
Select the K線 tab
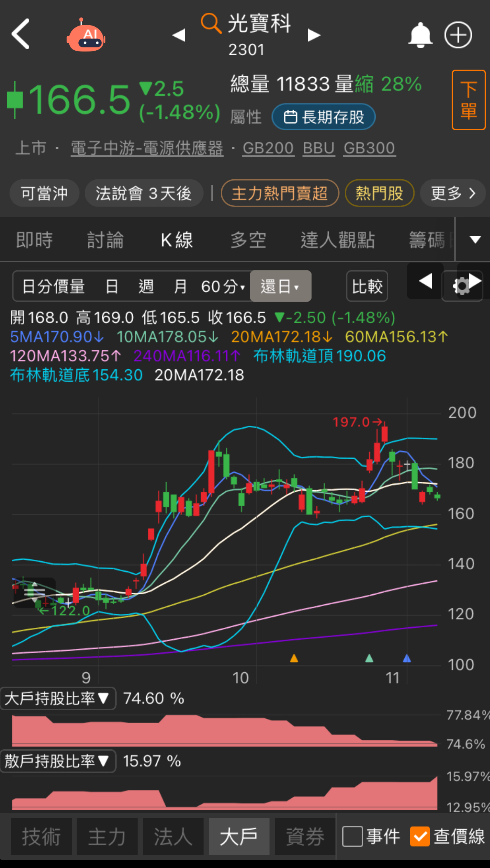[177, 240]
